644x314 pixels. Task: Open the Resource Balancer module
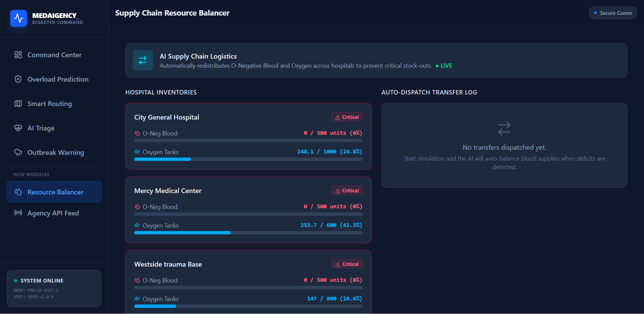coord(54,192)
